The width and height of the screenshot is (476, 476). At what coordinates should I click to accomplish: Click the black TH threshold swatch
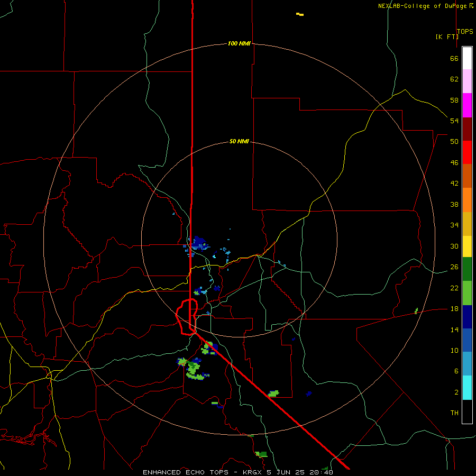467,411
